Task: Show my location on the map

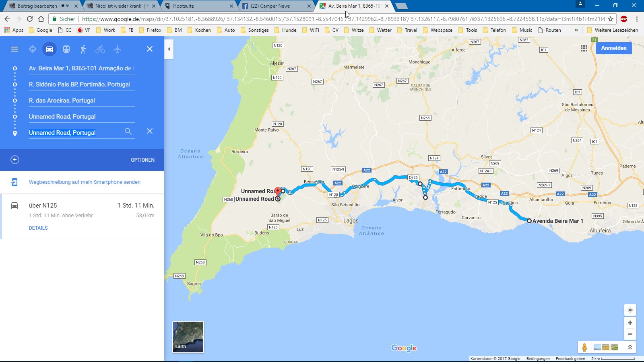Action: coord(630,310)
